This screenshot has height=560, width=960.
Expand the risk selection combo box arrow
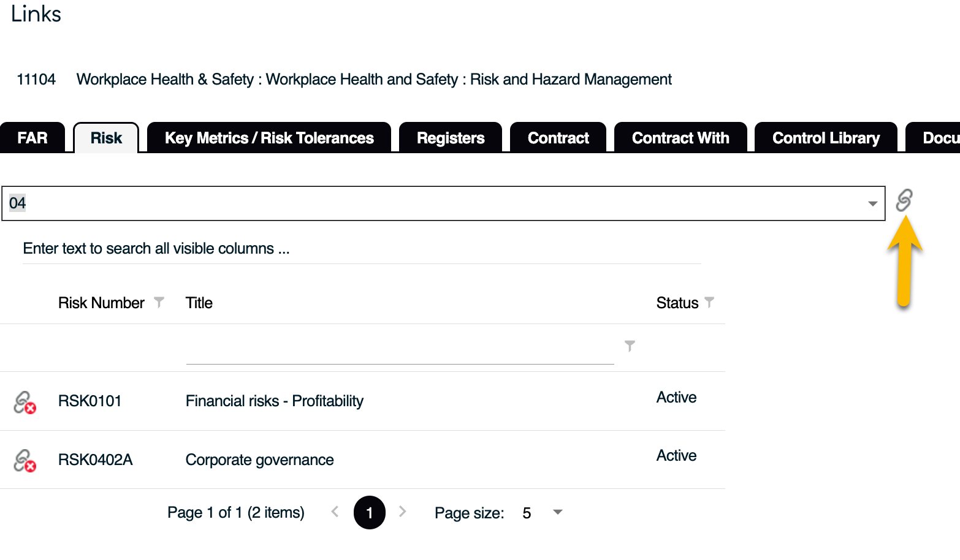click(872, 203)
